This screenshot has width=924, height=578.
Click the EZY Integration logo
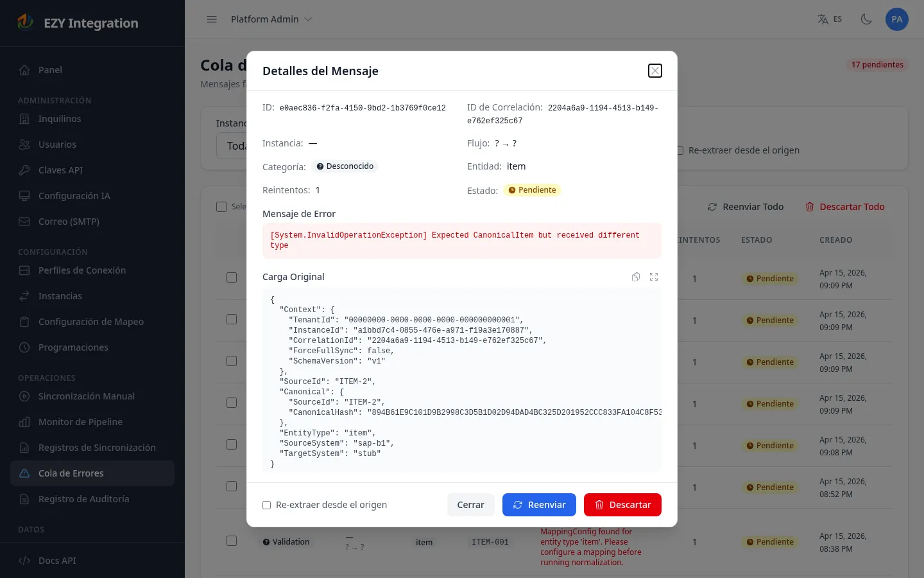pos(78,22)
